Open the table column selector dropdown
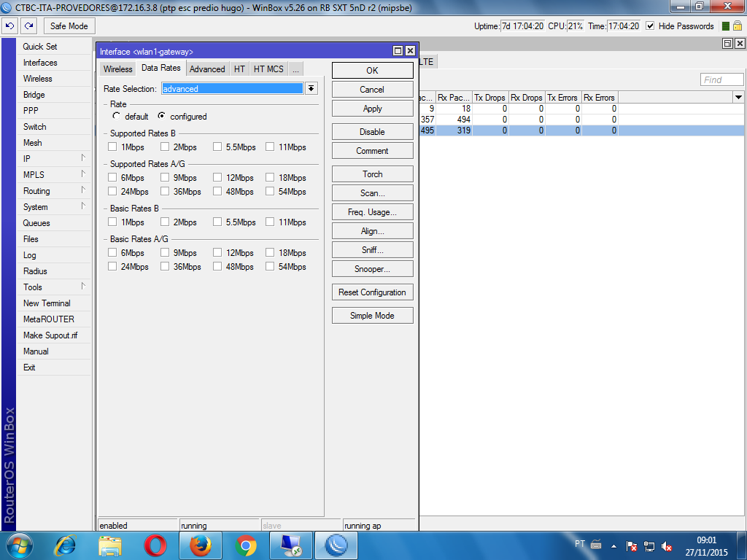 [x=738, y=97]
